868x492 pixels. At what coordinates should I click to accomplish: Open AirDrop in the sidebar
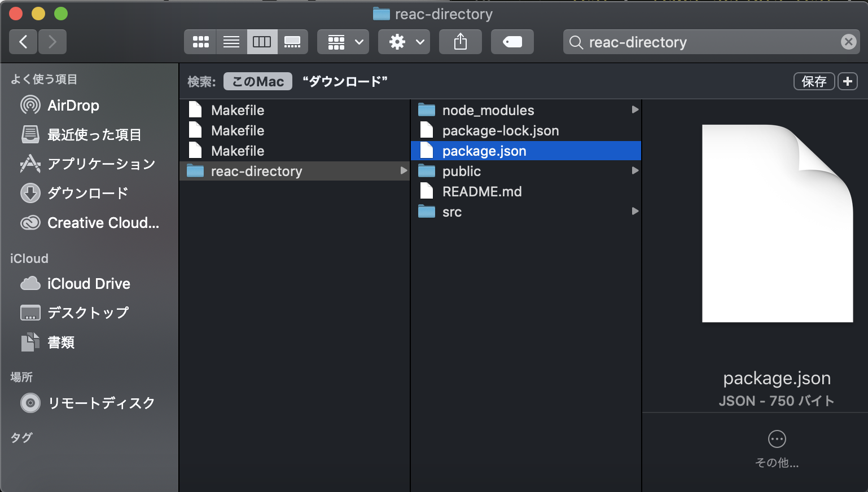coord(73,106)
